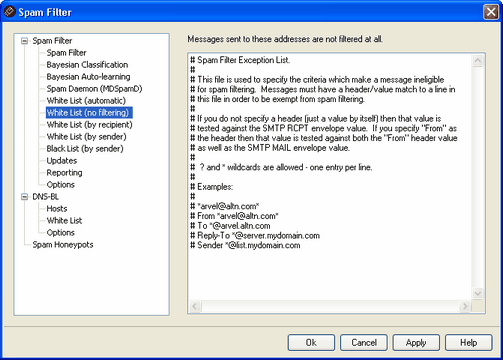
Task: Click the '# Examples:' line
Action: (x=212, y=187)
